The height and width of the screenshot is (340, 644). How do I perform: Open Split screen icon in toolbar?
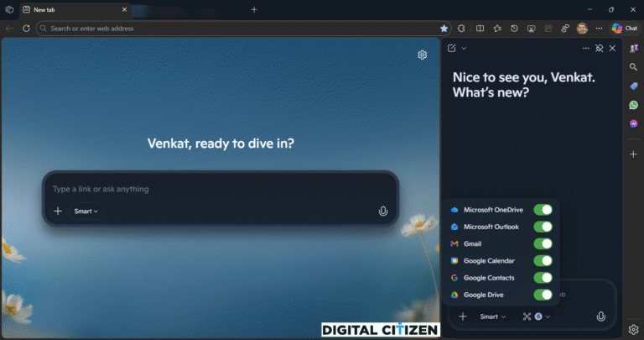pos(480,29)
